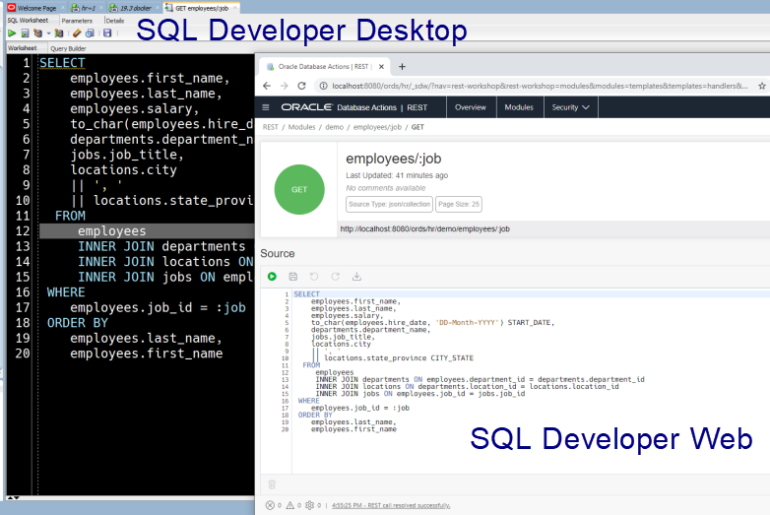Click the :job bind variable on desktop line 17

tap(231, 307)
